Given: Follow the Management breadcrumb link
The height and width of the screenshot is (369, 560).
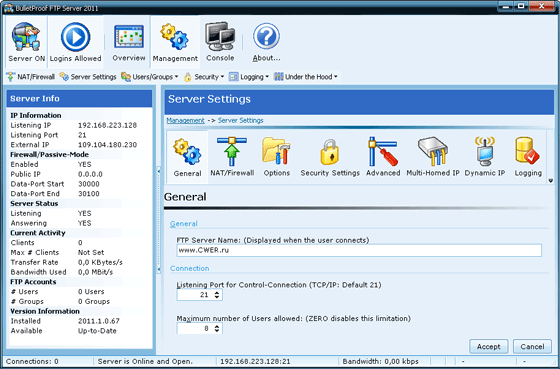Looking at the screenshot, I should click(185, 120).
